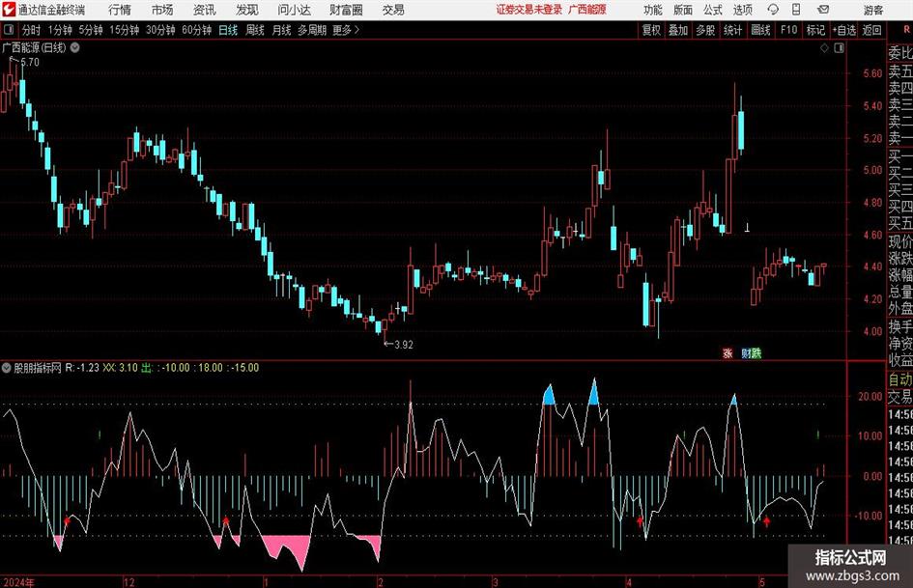913x588 pixels.
Task: Click the 游客 guest account label
Action: point(873,10)
